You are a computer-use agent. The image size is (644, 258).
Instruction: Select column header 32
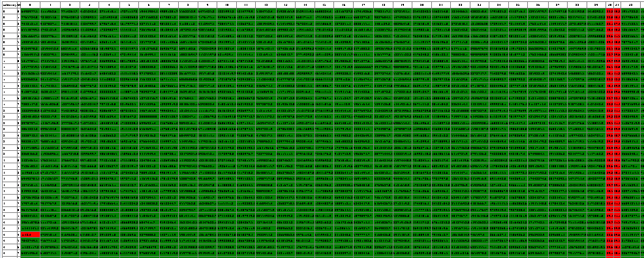point(630,5)
